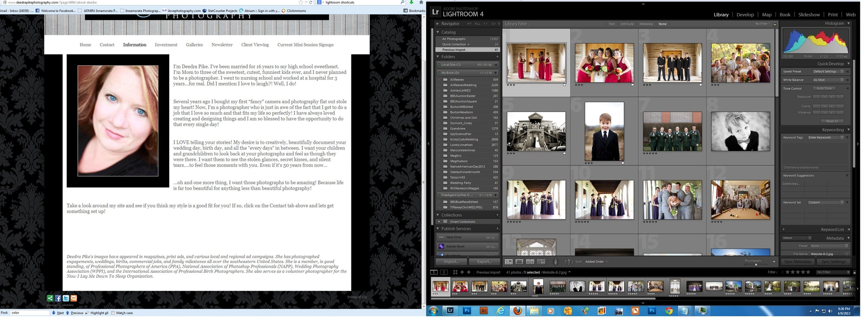
Task: Open the White Balance As Shot dropdown
Action: pos(828,80)
